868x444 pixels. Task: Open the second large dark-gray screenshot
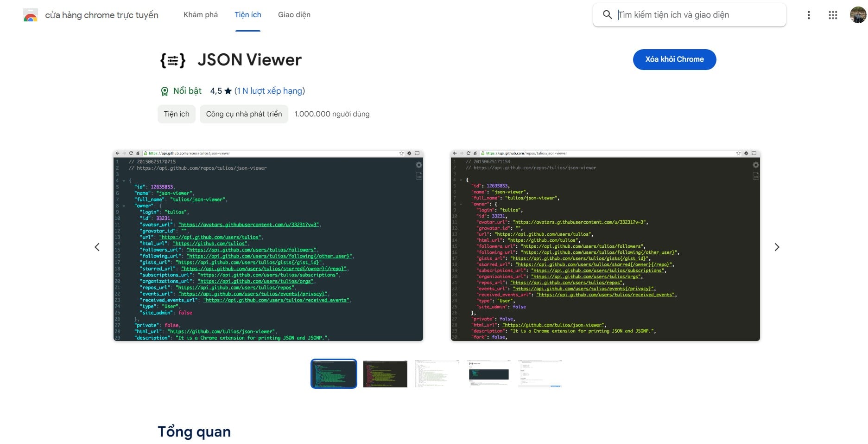pos(605,245)
